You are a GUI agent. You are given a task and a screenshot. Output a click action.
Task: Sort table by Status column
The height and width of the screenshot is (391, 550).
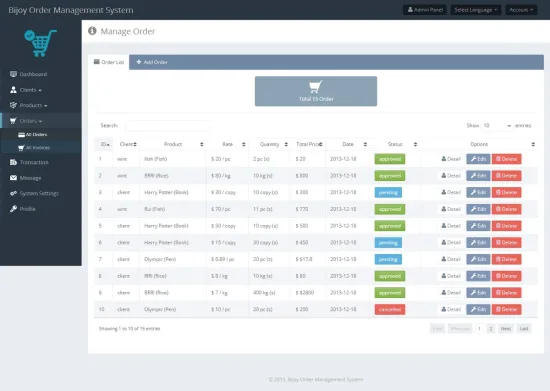[395, 144]
